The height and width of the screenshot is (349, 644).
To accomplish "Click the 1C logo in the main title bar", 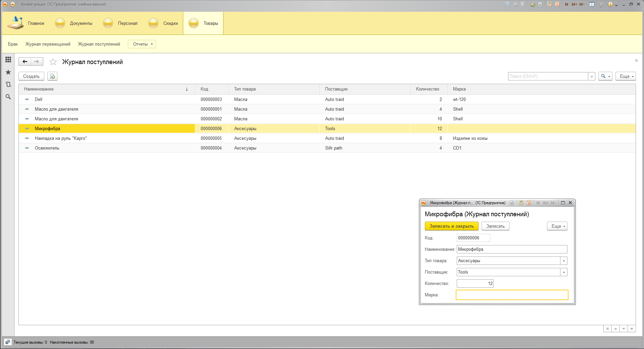I will (5, 4).
